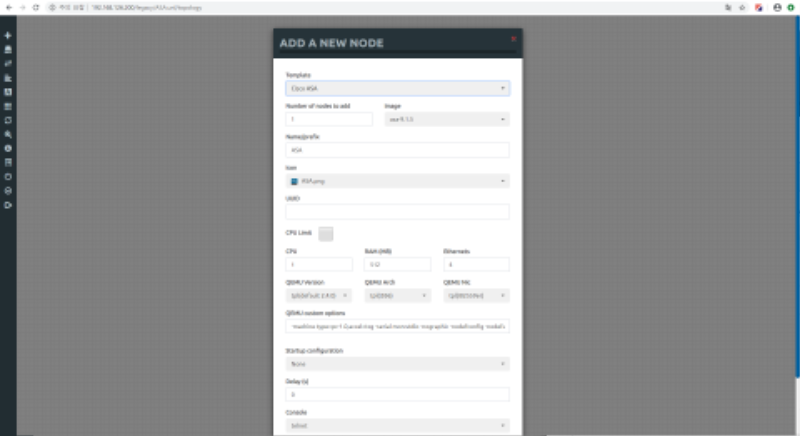Click the 'ADD A NEW NODE' dialog title
800x436 pixels.
pyautogui.click(x=332, y=43)
